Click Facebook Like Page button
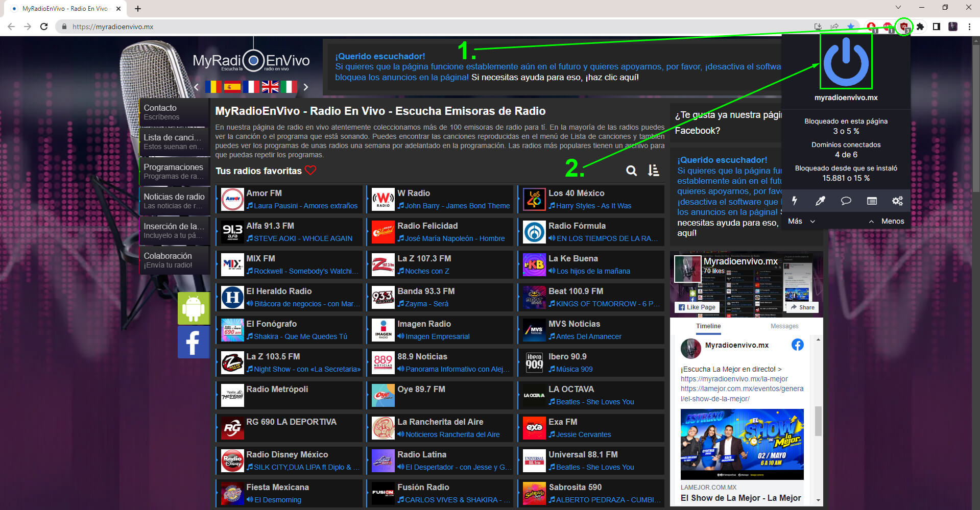Viewport: 980px width, 510px height. (x=697, y=307)
